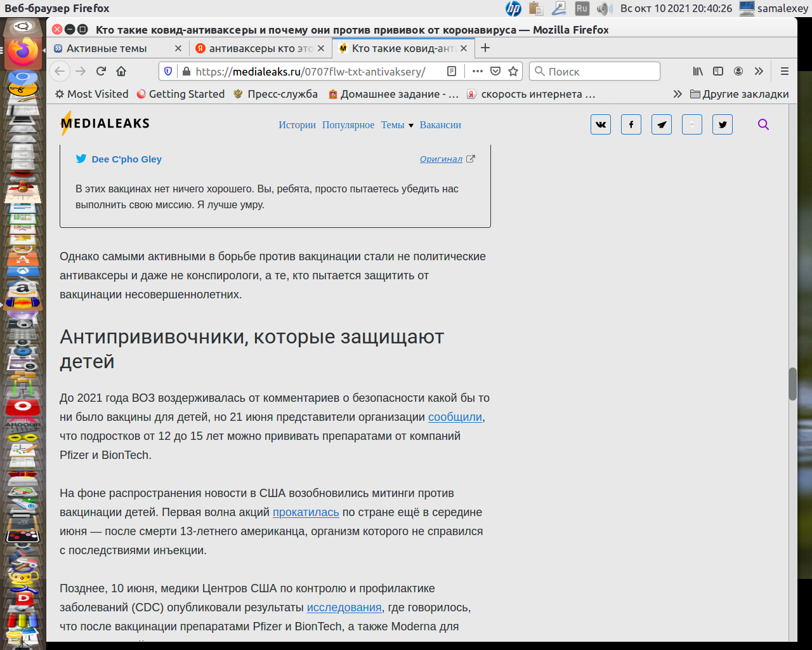Image resolution: width=812 pixels, height=650 pixels.
Task: Toggle the Firefox sidebar
Action: [718, 71]
